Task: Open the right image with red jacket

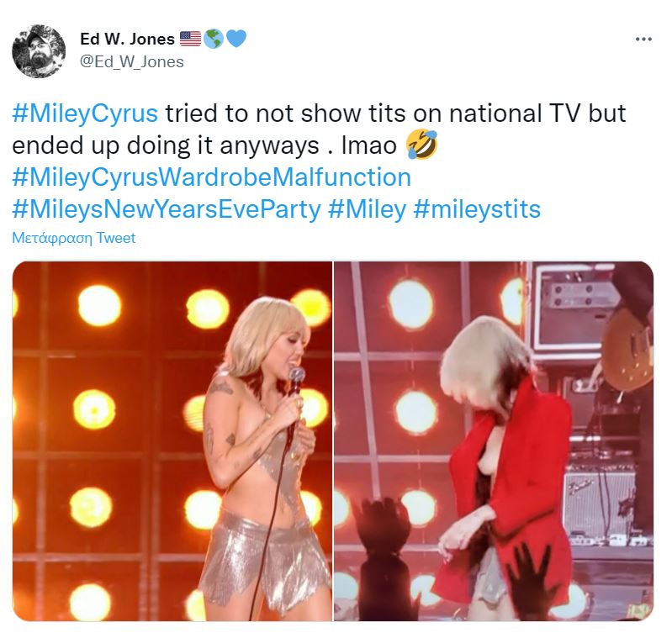Action: 494,441
